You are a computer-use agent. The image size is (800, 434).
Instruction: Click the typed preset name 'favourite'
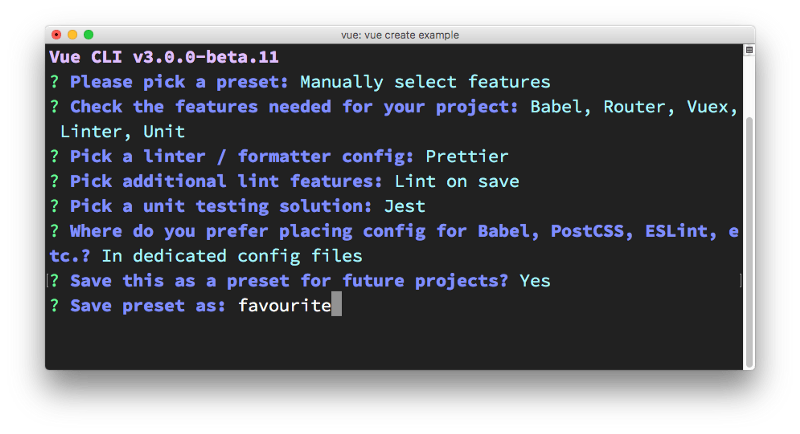coord(285,305)
